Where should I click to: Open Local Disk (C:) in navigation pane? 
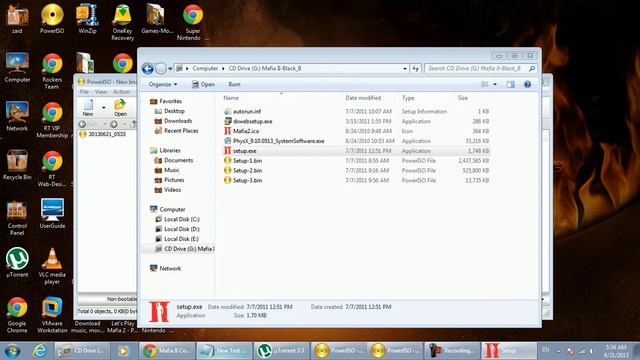(x=182, y=219)
